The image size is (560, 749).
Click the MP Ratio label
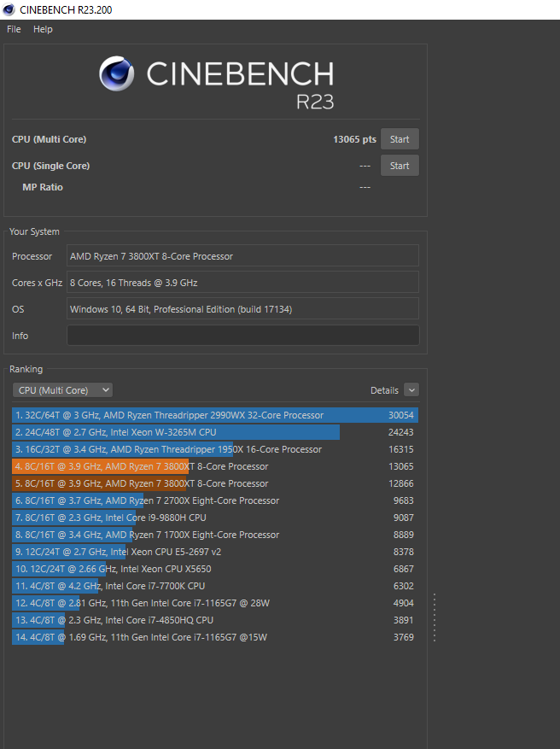coord(43,187)
